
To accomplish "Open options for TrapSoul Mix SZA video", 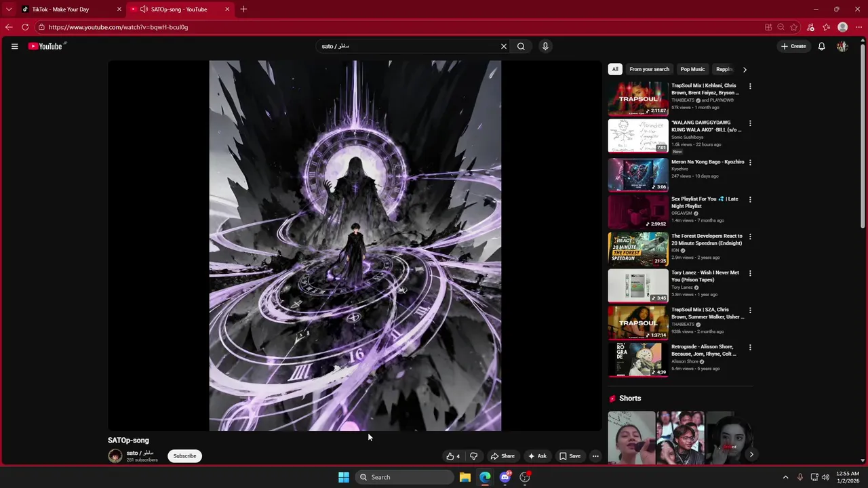I will (x=750, y=310).
